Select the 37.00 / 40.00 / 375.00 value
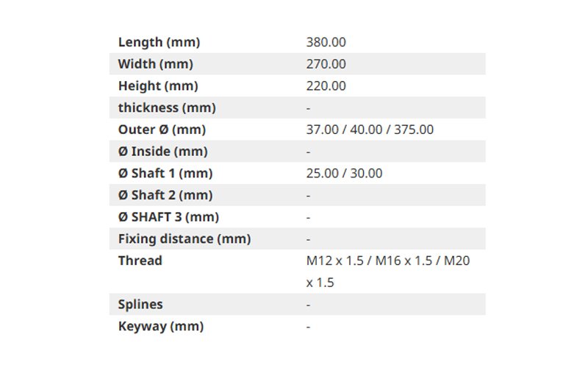Screen dimensions: 588x368 click(x=370, y=130)
